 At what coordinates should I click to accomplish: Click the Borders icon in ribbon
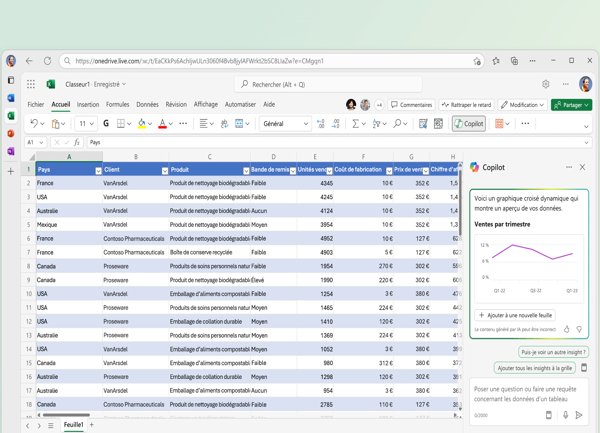(x=121, y=124)
